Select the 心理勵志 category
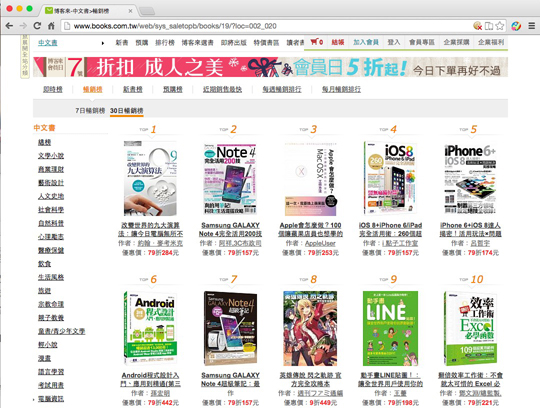 click(51, 237)
